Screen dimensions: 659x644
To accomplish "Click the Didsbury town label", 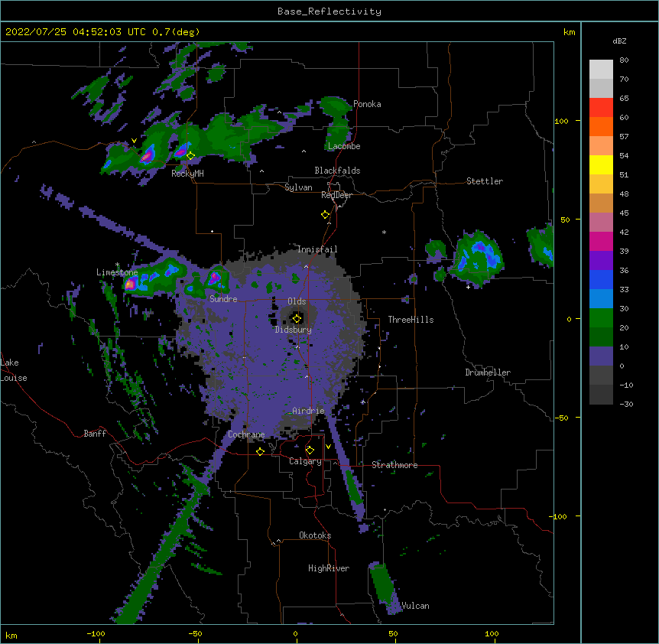I will click(294, 330).
